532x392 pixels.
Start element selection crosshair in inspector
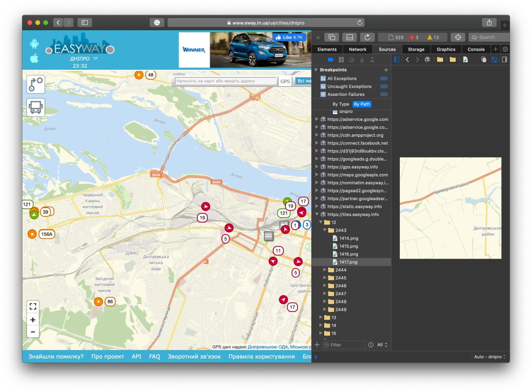[x=458, y=37]
